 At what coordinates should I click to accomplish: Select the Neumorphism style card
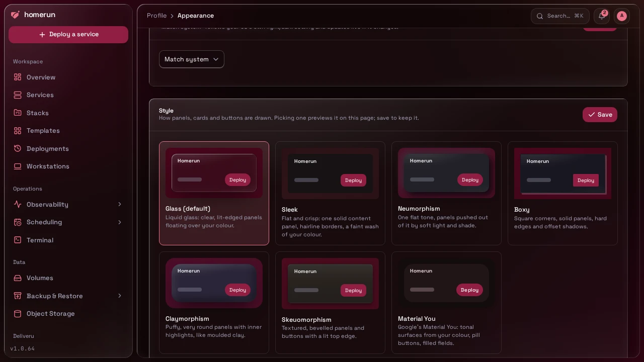446,193
